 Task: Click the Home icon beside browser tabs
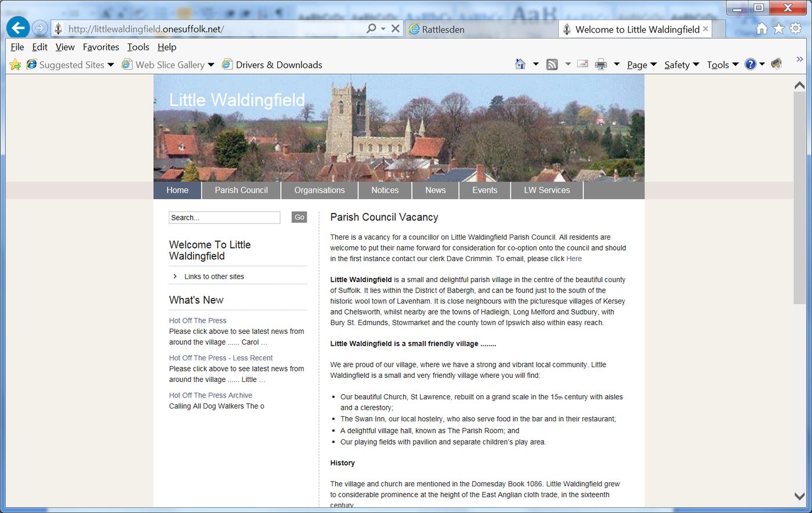[762, 28]
